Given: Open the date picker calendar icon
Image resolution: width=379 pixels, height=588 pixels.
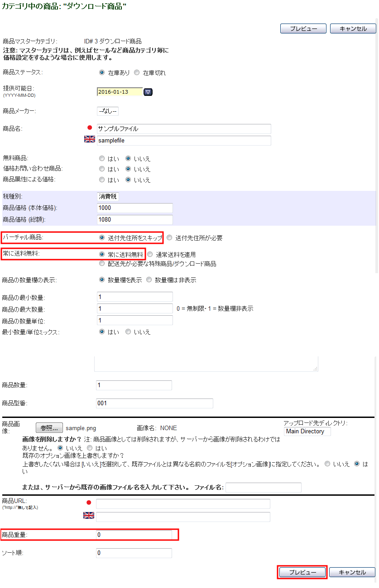Looking at the screenshot, I should [148, 92].
